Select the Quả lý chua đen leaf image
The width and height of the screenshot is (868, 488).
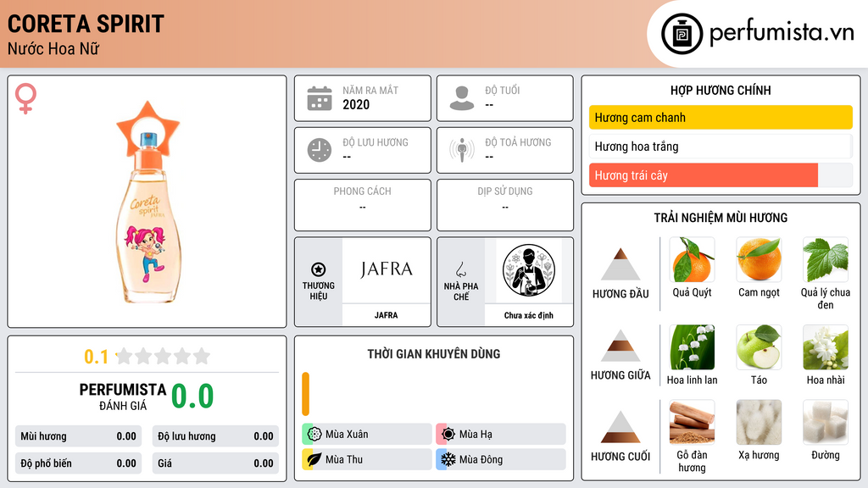coord(826,259)
